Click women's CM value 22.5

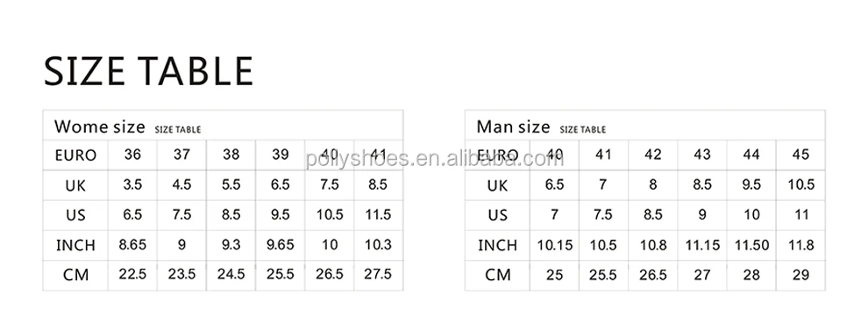[133, 274]
